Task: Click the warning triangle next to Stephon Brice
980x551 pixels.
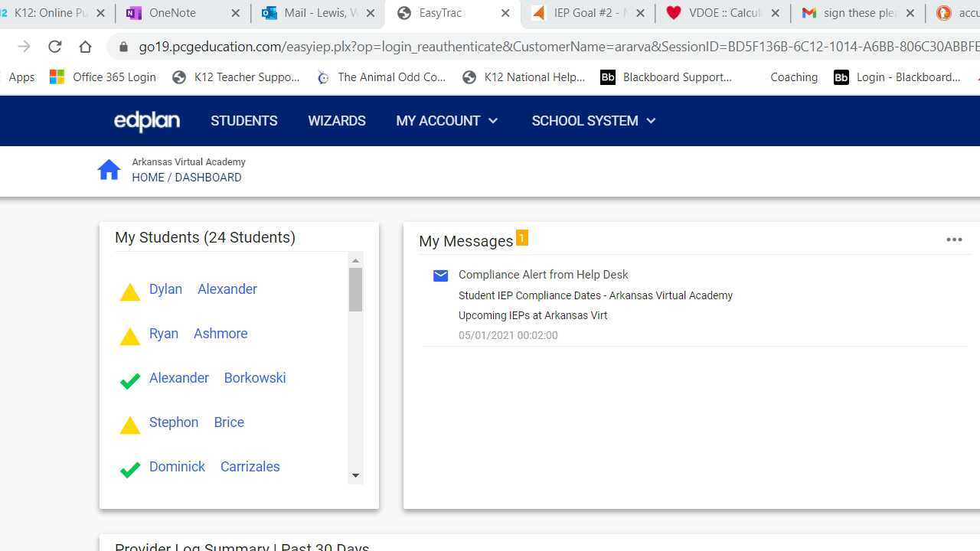Action: coord(129,425)
